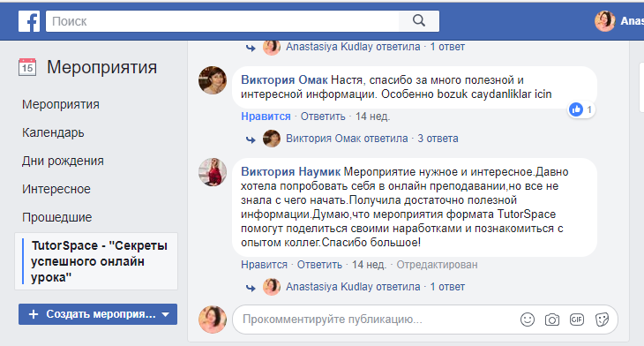Attach a photo with the camera icon
The image size is (644, 346).
click(552, 320)
